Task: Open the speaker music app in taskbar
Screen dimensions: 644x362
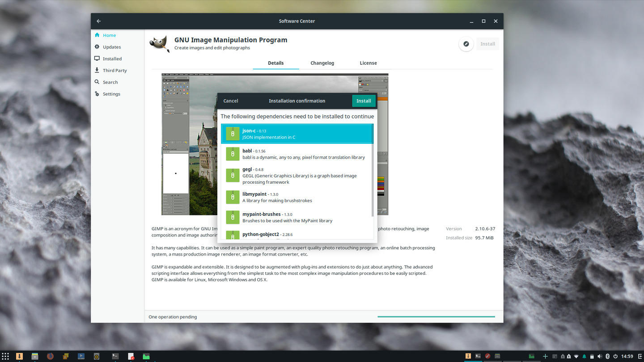Action: tap(97, 356)
